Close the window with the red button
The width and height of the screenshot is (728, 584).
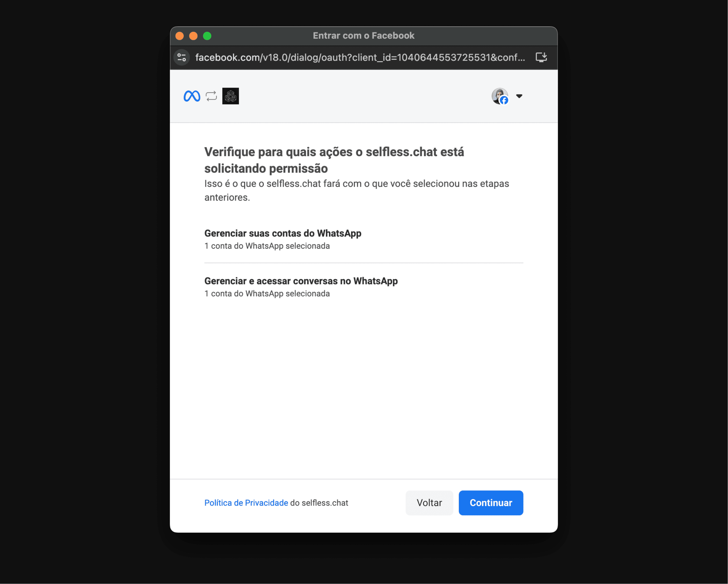(x=180, y=36)
